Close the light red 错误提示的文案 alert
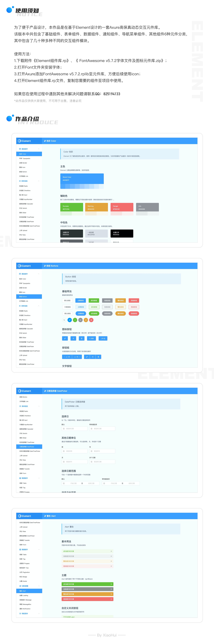Screen dimensions: 214x644 coord(111,566)
